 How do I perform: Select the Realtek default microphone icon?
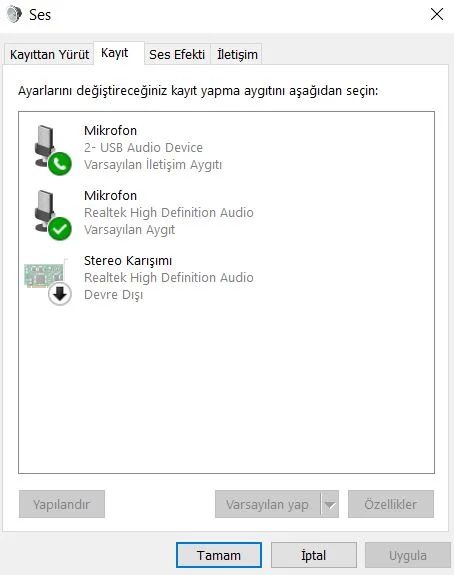[52, 215]
